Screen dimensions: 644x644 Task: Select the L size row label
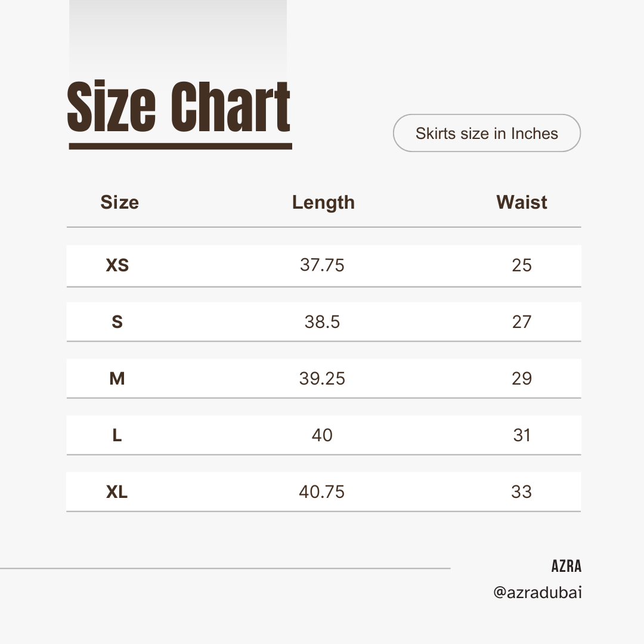click(x=117, y=435)
